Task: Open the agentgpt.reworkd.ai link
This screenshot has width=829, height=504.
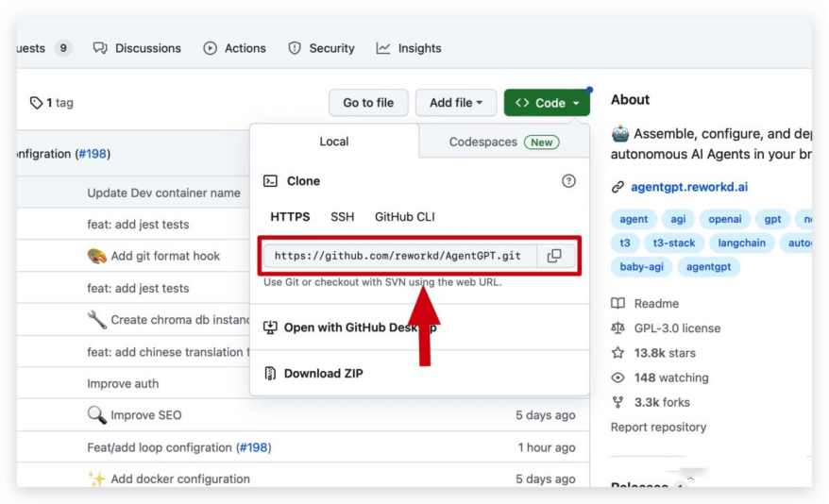Action: click(x=689, y=187)
